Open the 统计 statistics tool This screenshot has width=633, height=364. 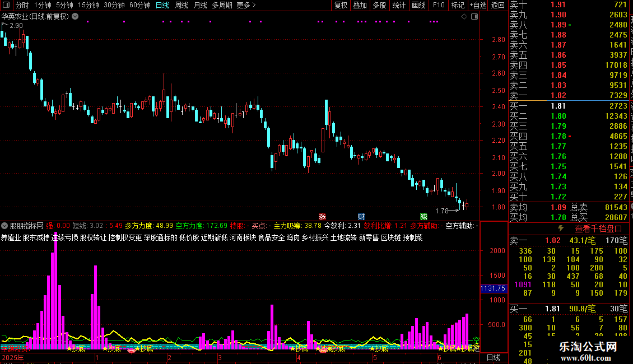pos(398,5)
